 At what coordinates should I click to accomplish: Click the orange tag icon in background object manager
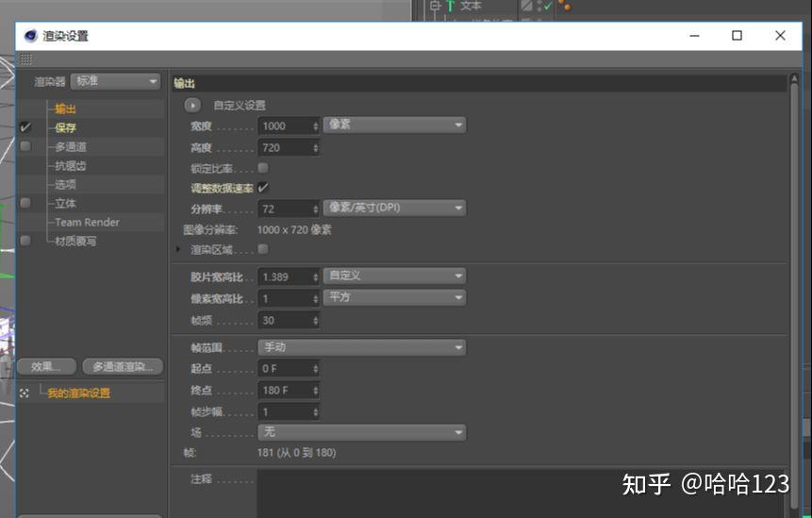(x=565, y=6)
